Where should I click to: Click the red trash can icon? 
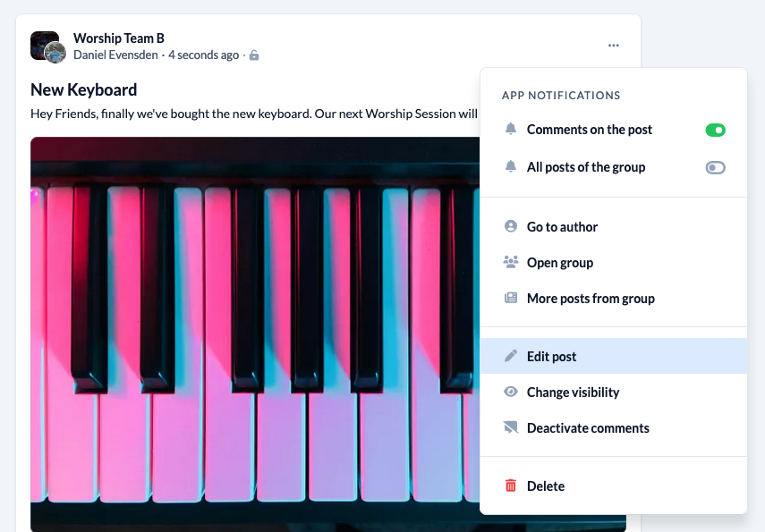[x=510, y=486]
